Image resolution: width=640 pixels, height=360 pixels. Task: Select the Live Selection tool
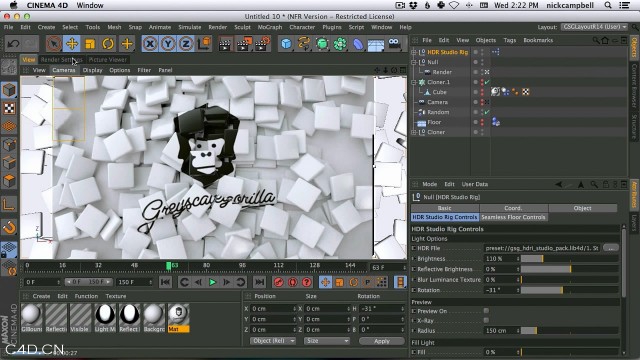tap(53, 44)
